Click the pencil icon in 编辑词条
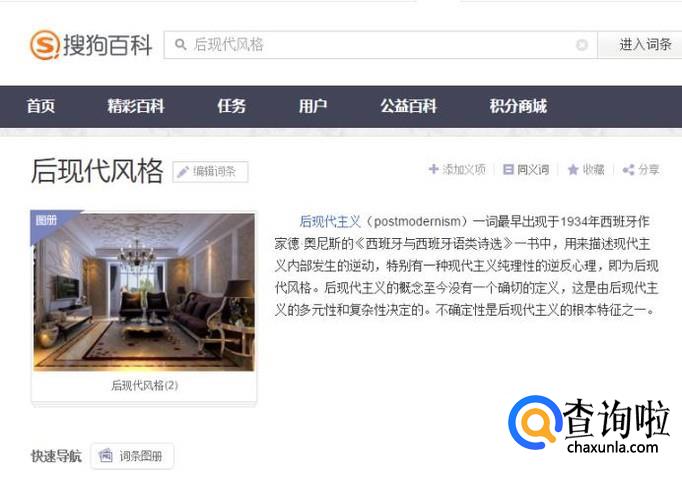 [183, 172]
